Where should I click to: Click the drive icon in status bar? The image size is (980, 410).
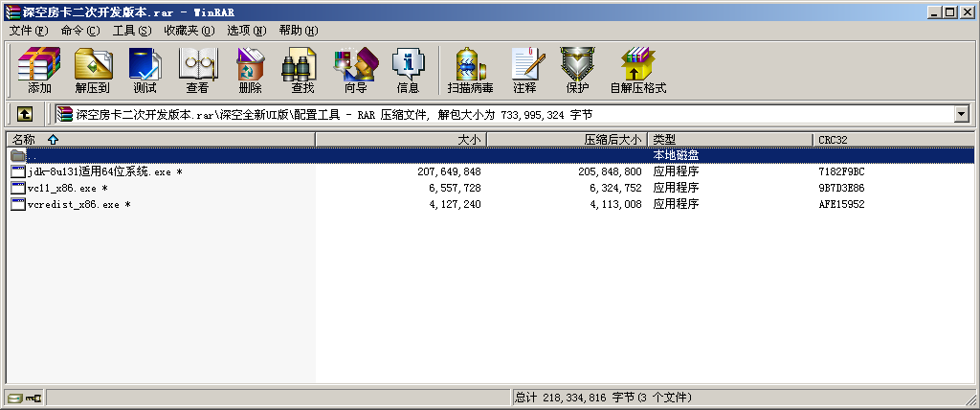(14, 398)
